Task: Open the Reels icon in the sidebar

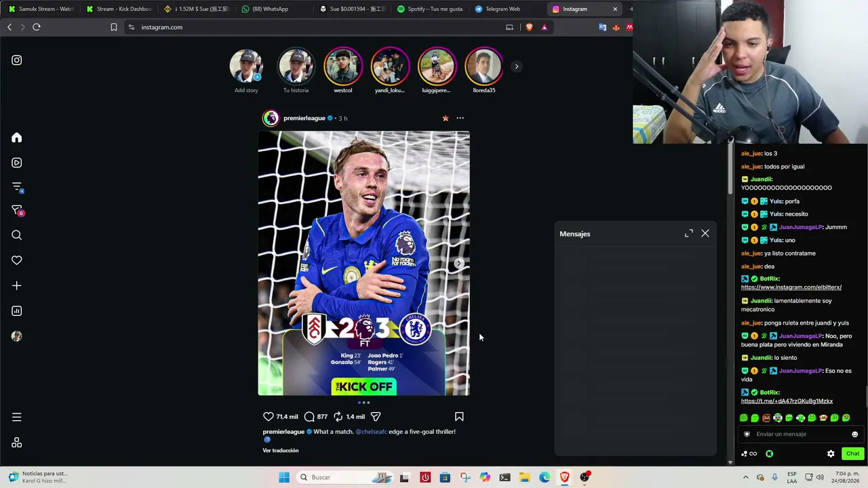Action: [x=17, y=163]
